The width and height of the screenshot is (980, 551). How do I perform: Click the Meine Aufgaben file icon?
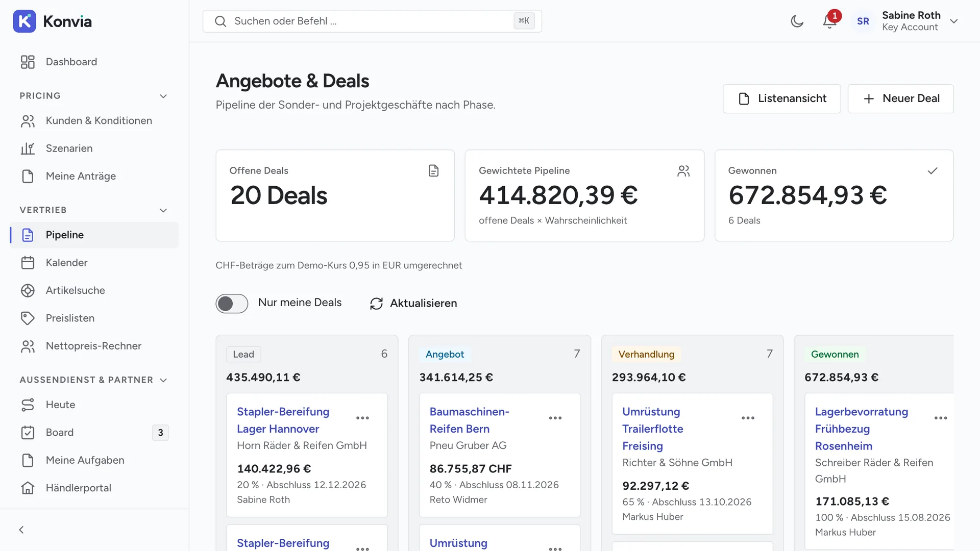[x=28, y=461]
